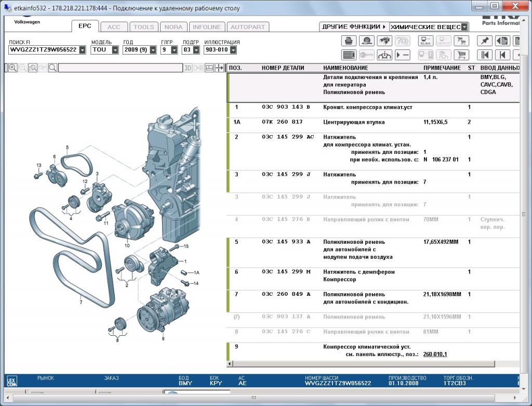Click the remote desktop horizontal scrollbar
The width and height of the screenshot is (532, 406).
point(254,398)
